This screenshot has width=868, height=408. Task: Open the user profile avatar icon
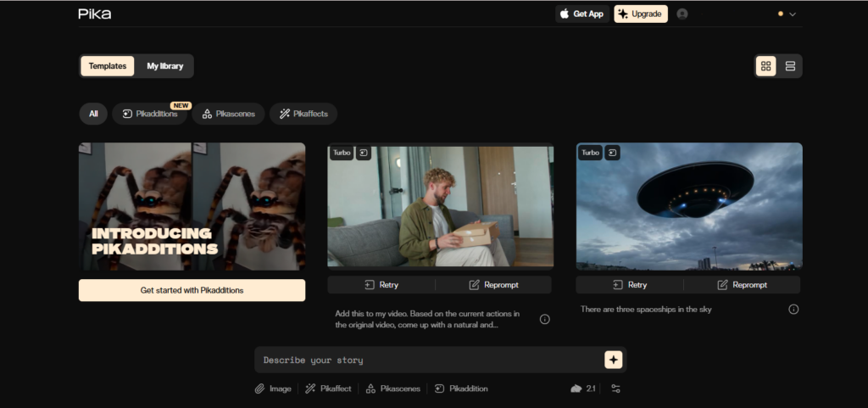(x=682, y=14)
